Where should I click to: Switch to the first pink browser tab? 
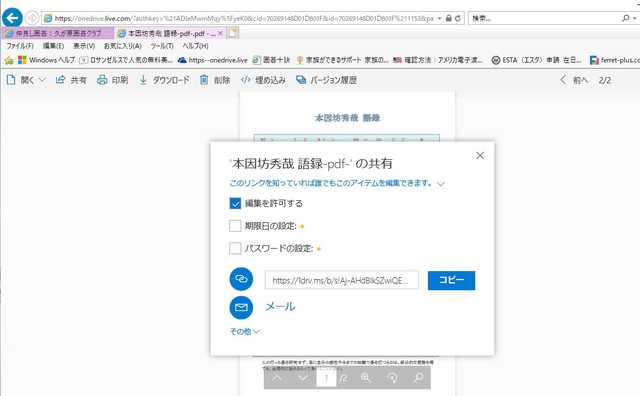[58, 33]
